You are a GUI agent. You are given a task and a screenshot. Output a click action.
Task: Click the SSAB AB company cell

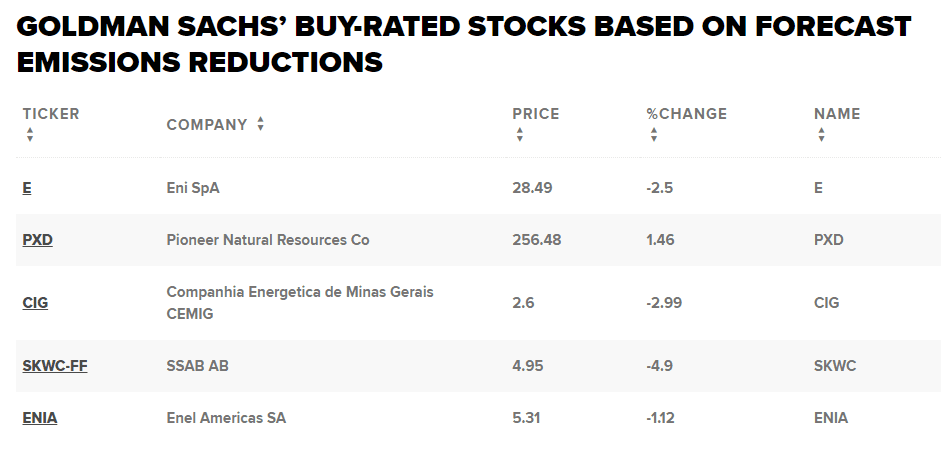[x=197, y=365]
